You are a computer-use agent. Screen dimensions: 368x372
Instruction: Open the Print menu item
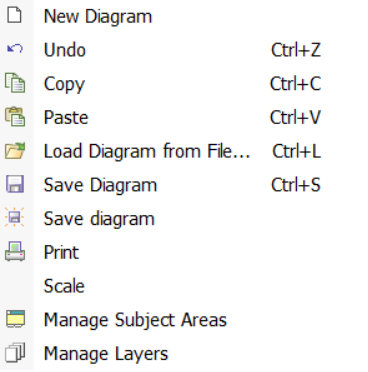click(184, 252)
